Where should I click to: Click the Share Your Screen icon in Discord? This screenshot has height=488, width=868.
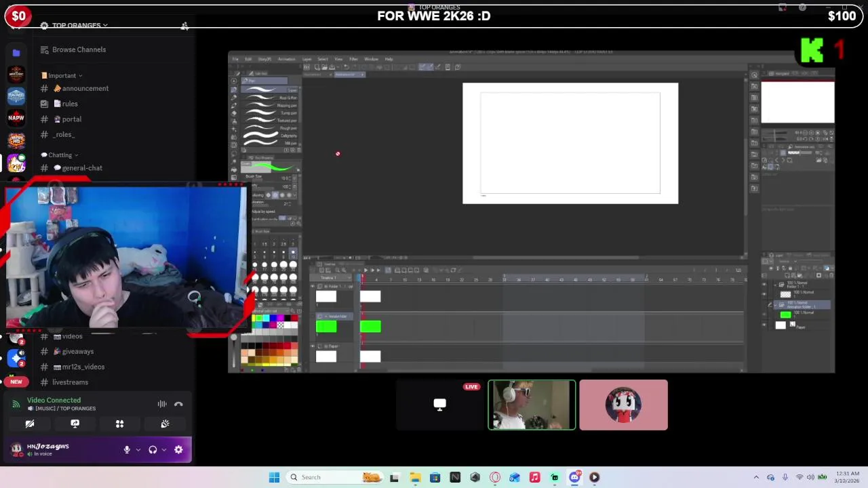(x=75, y=424)
